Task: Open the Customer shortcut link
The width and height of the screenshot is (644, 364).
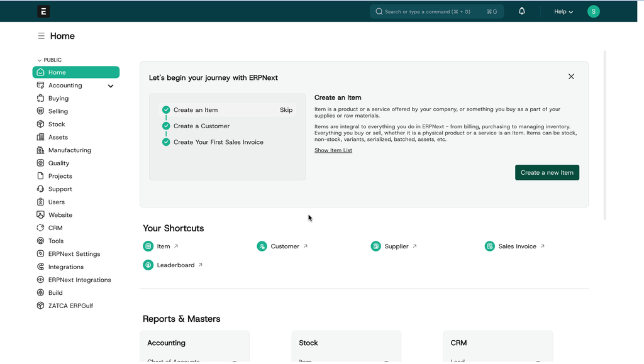Action: coord(285,246)
